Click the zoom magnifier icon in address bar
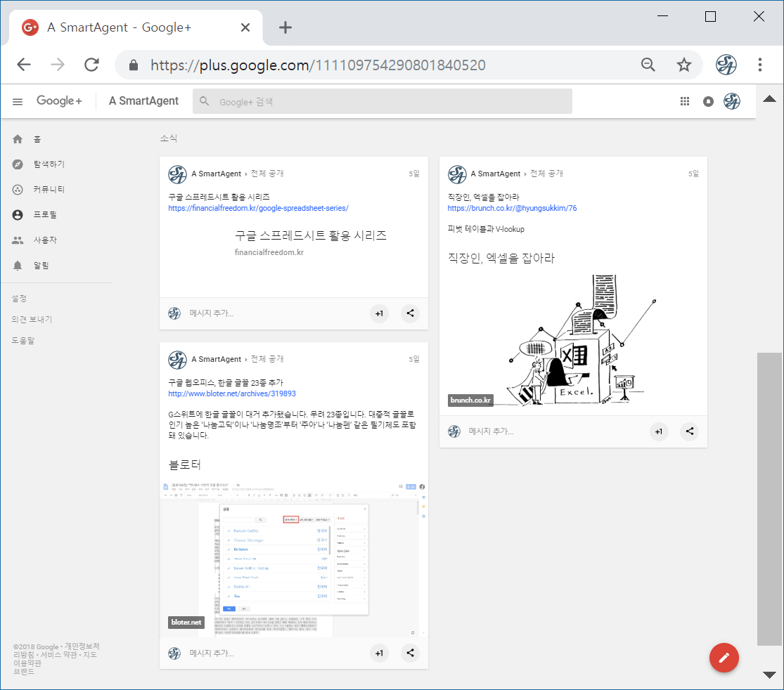The height and width of the screenshot is (690, 784). point(648,65)
